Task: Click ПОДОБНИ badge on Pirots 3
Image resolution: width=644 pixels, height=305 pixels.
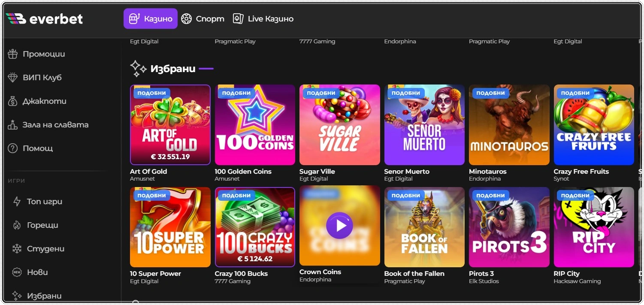Action: coord(491,196)
